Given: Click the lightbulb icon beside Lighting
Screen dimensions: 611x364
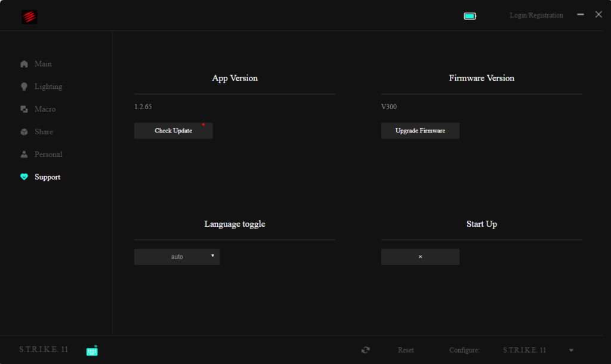Looking at the screenshot, I should point(24,87).
